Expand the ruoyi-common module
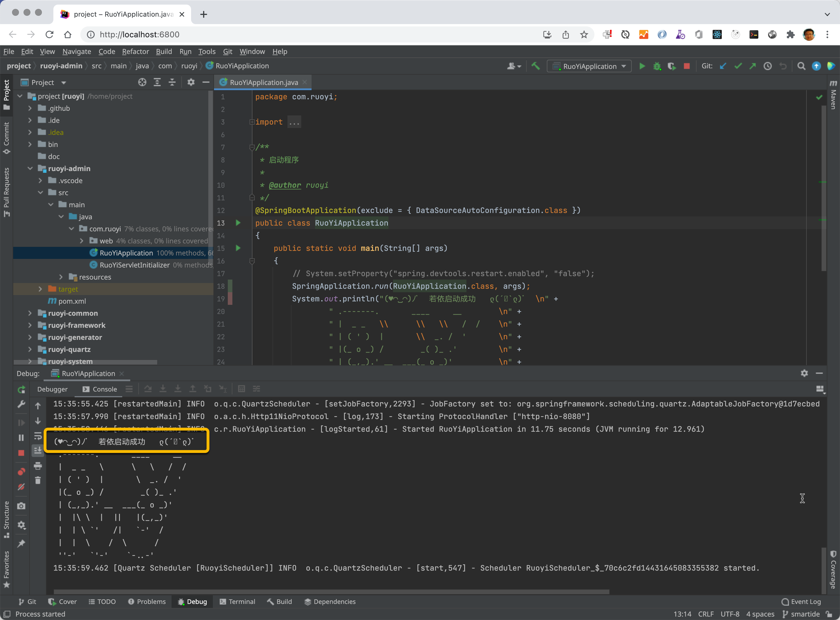Viewport: 840px width, 620px height. 30,313
